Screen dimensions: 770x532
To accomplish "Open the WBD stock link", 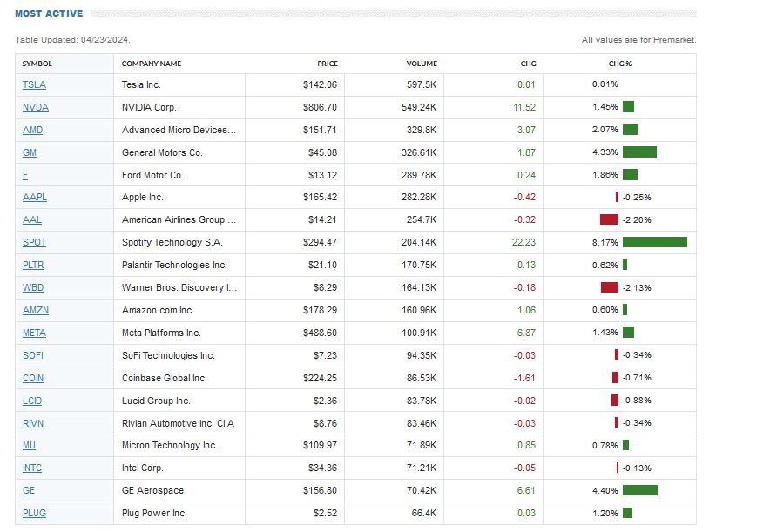I will 33,287.
